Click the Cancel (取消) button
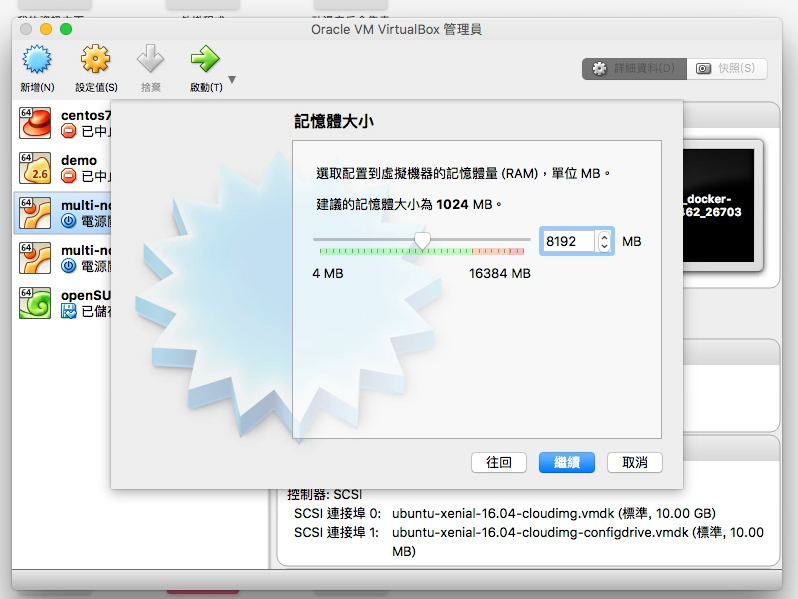Image resolution: width=798 pixels, height=599 pixels. 635,462
